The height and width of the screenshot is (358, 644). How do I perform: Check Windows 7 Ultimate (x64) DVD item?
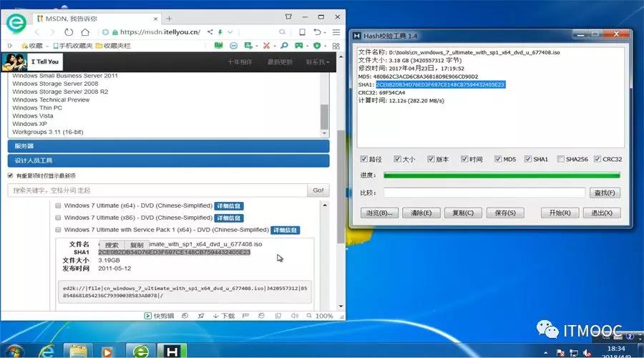point(58,205)
